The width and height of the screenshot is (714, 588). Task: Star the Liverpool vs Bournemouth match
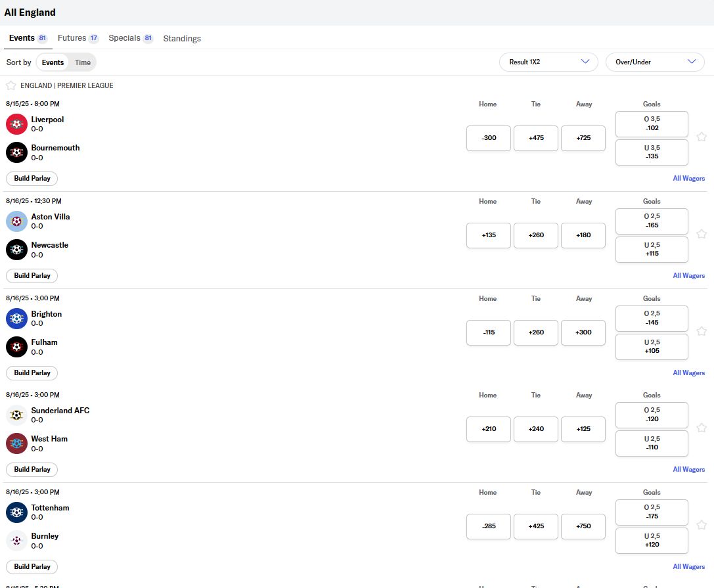pos(702,137)
